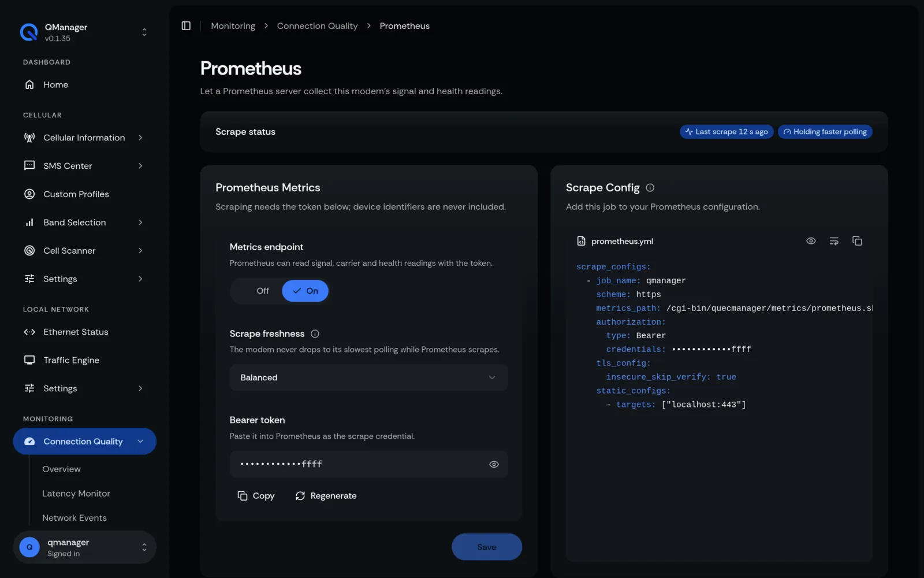Expand Cellular Information submenu chevron
Viewport: 924px width, 578px height.
pos(140,138)
